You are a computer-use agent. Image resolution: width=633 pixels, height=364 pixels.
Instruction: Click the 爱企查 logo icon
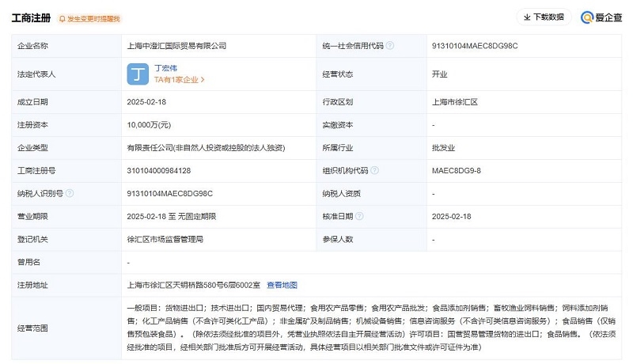click(x=586, y=17)
